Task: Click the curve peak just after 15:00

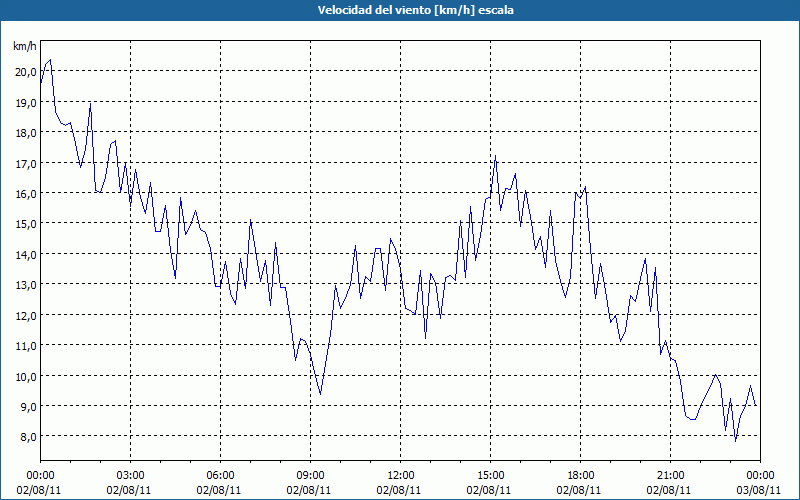Action: point(495,156)
